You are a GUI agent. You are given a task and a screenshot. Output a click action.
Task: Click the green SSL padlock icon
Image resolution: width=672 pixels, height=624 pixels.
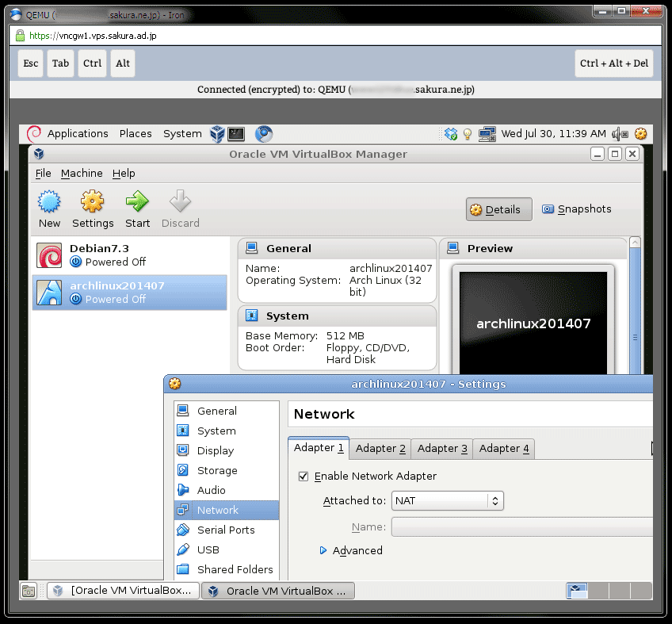(x=20, y=36)
